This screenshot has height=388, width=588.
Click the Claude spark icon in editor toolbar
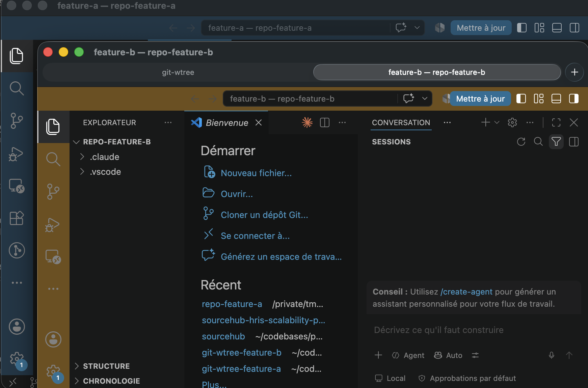[x=307, y=122]
